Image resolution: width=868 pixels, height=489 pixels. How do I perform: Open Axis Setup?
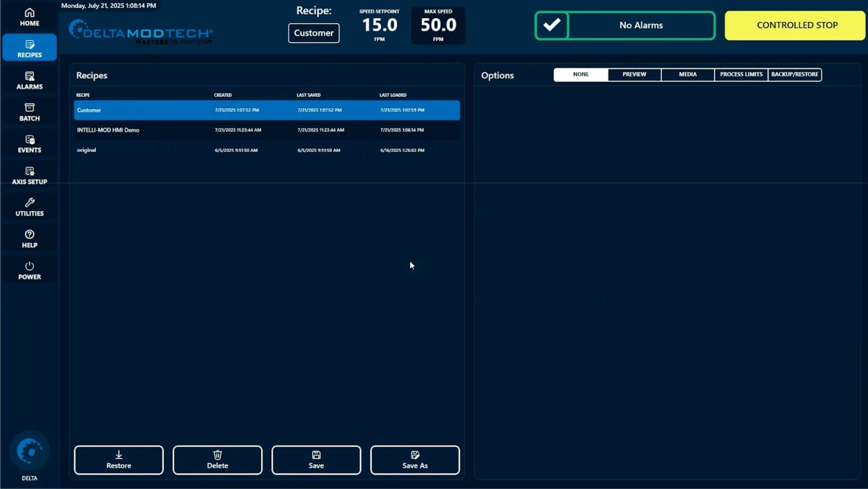click(29, 175)
